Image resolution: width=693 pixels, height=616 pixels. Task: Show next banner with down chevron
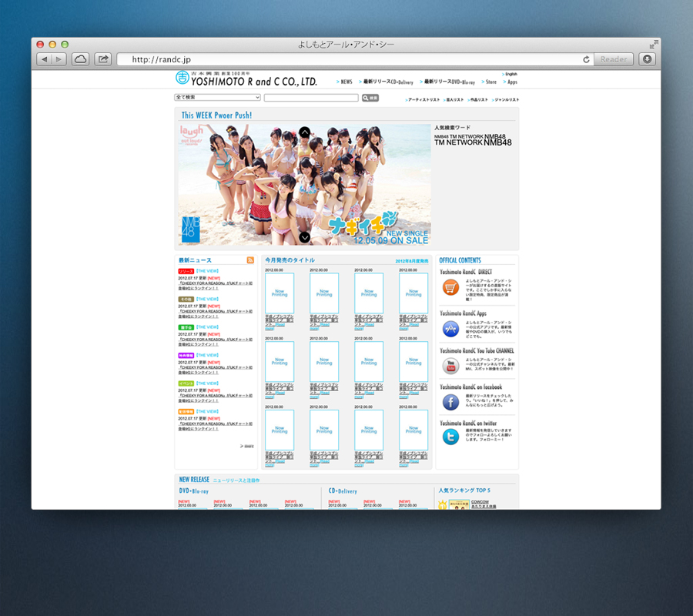305,237
